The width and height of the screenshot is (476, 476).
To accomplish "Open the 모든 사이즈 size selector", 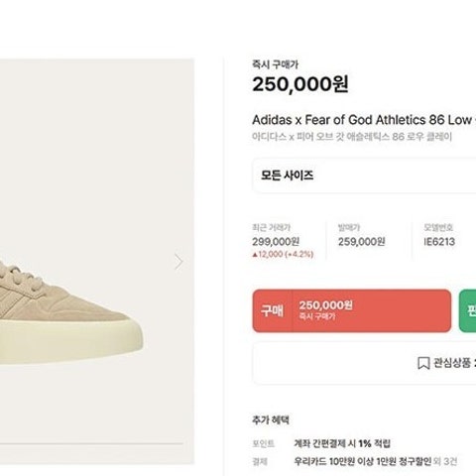I will [364, 176].
